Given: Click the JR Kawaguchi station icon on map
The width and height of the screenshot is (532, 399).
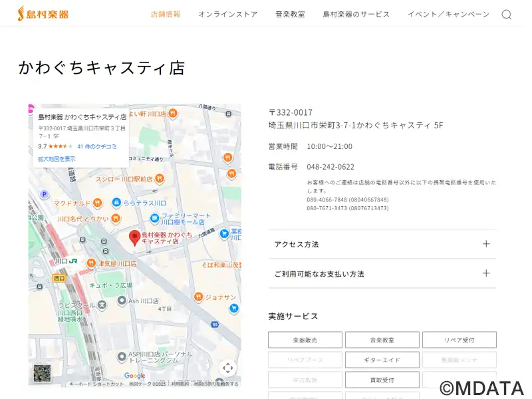Looking at the screenshot, I should tap(73, 261).
